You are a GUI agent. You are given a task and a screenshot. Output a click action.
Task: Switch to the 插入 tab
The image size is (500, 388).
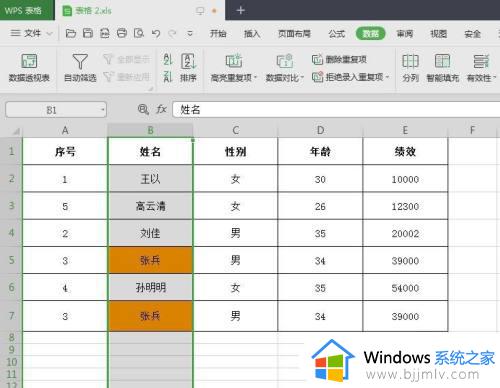pos(252,34)
